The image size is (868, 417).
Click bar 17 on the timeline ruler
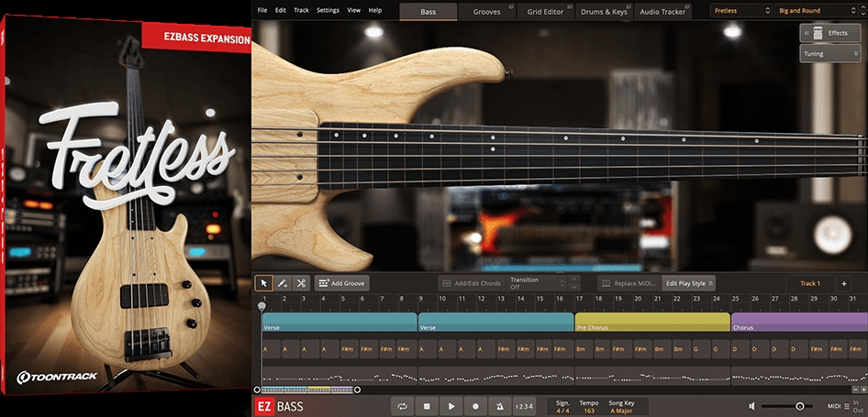[579, 299]
